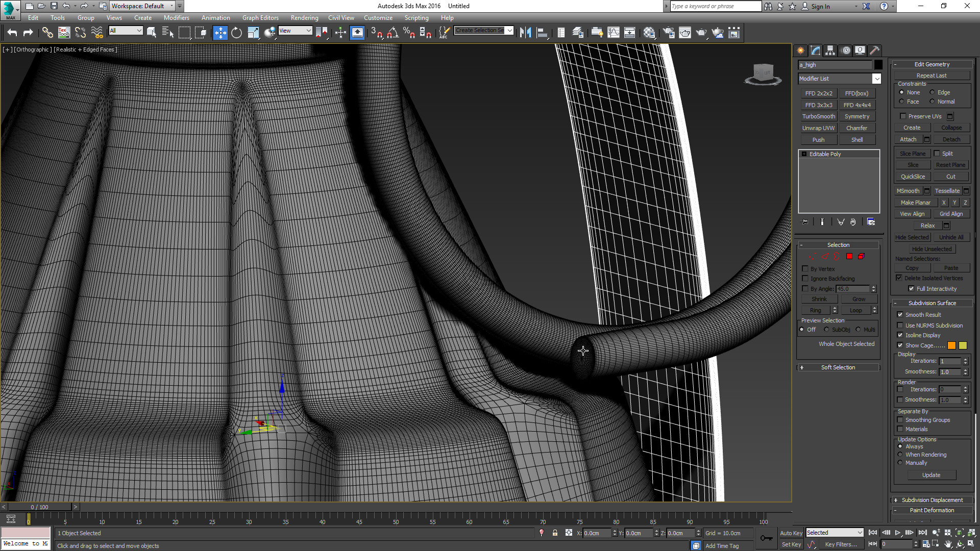The height and width of the screenshot is (551, 980).
Task: Enable the By Vertex checkbox
Action: click(x=805, y=269)
